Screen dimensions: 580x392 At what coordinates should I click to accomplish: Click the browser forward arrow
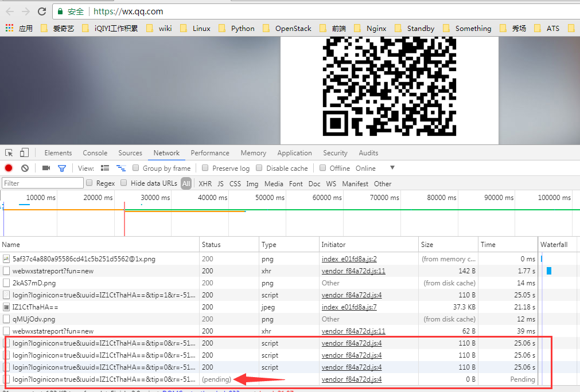(25, 11)
